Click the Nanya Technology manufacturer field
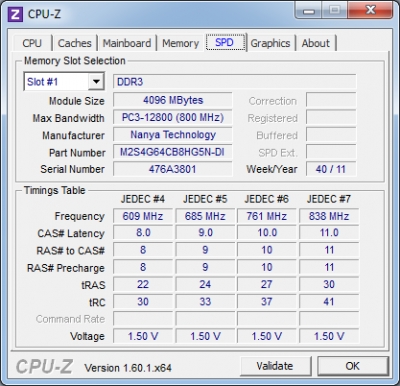Screen dimensions: 400x386 (173, 135)
